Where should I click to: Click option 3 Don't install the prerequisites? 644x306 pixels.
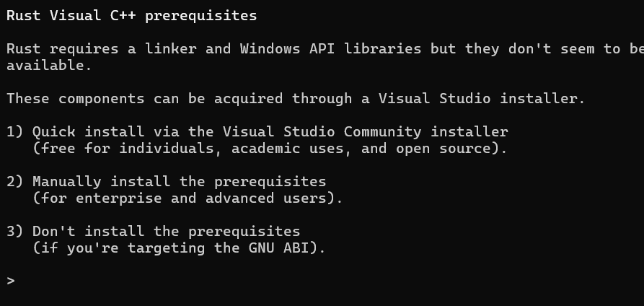pos(154,231)
